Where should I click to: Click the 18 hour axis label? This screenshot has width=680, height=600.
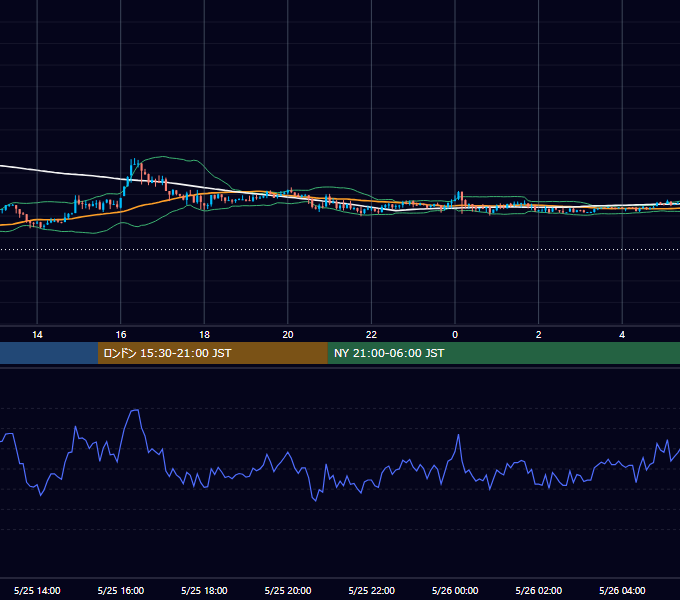pyautogui.click(x=204, y=335)
